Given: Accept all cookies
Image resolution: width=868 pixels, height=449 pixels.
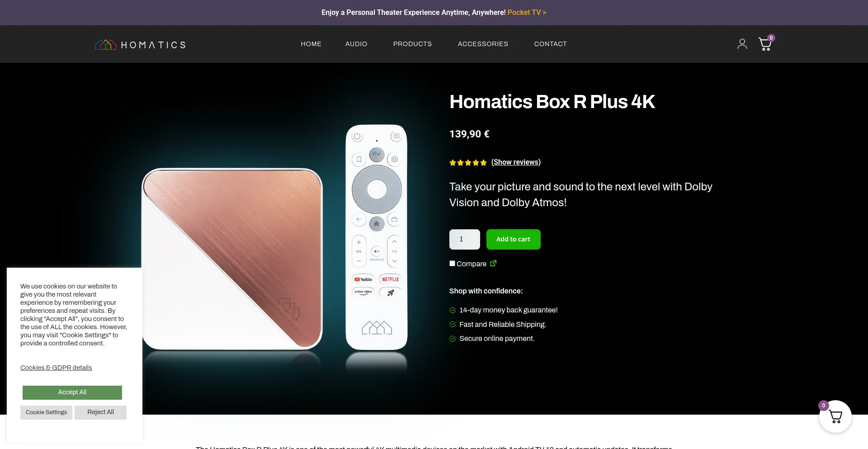Looking at the screenshot, I should pyautogui.click(x=72, y=392).
